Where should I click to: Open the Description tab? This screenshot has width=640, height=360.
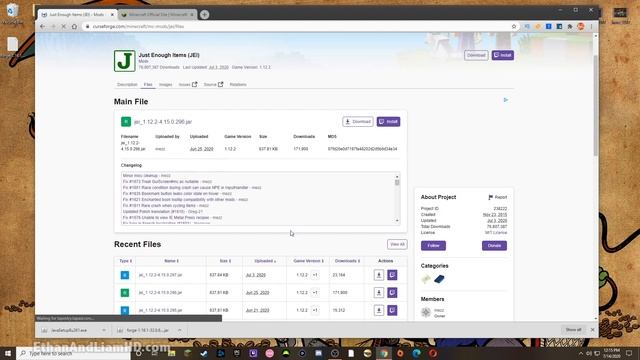click(127, 84)
